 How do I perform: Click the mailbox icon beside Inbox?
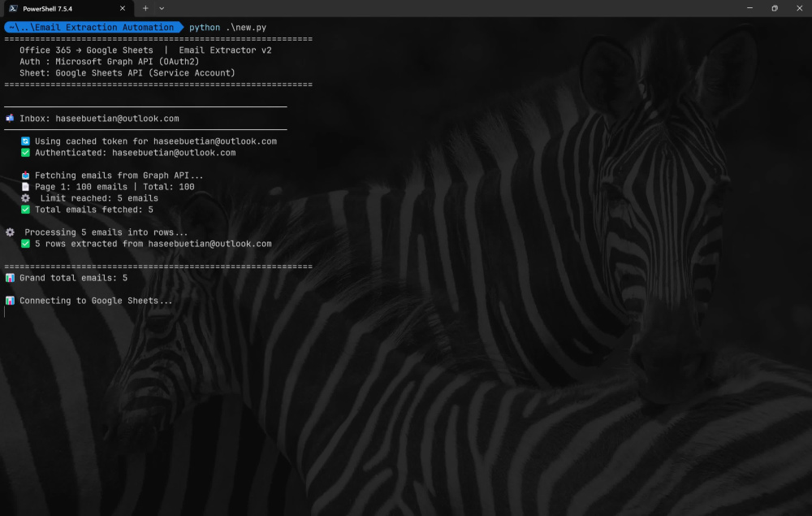[x=10, y=118]
